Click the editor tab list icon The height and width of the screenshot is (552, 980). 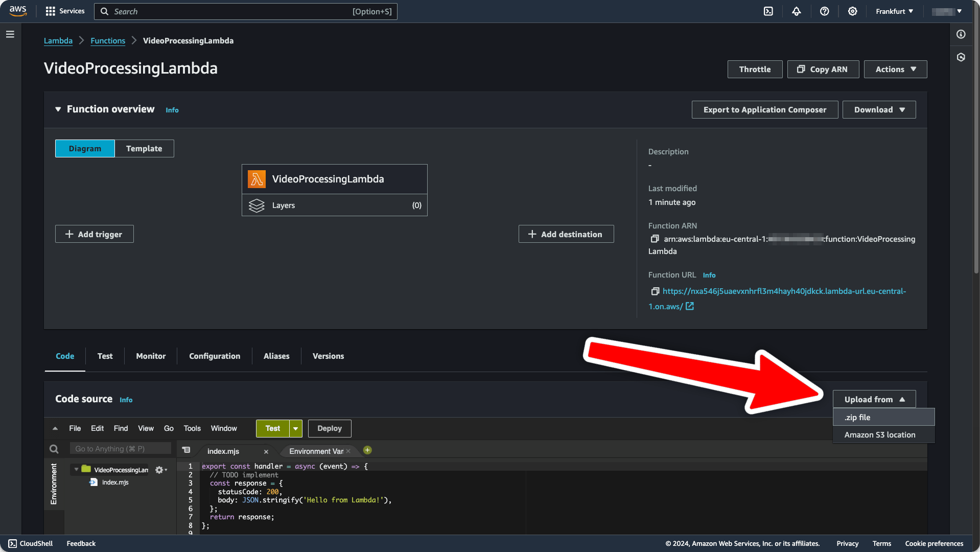(186, 450)
